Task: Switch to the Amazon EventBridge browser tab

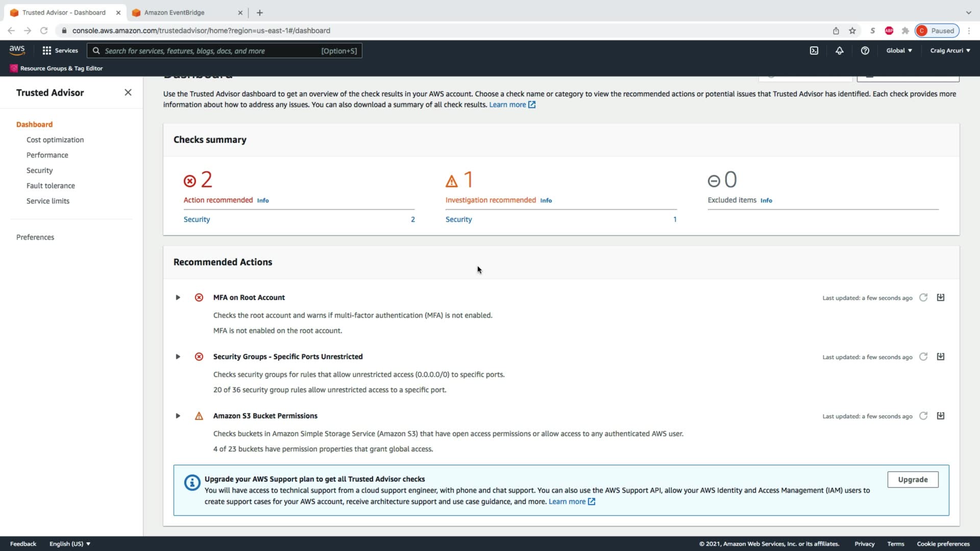Action: click(x=174, y=12)
